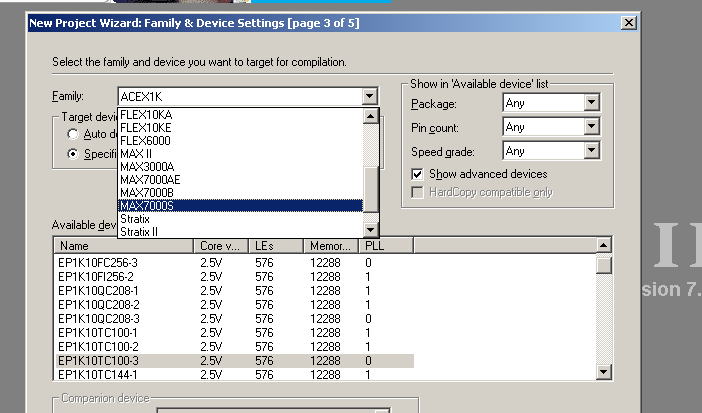
Task: Select highlighted MAX7000S family entry
Action: (x=240, y=206)
